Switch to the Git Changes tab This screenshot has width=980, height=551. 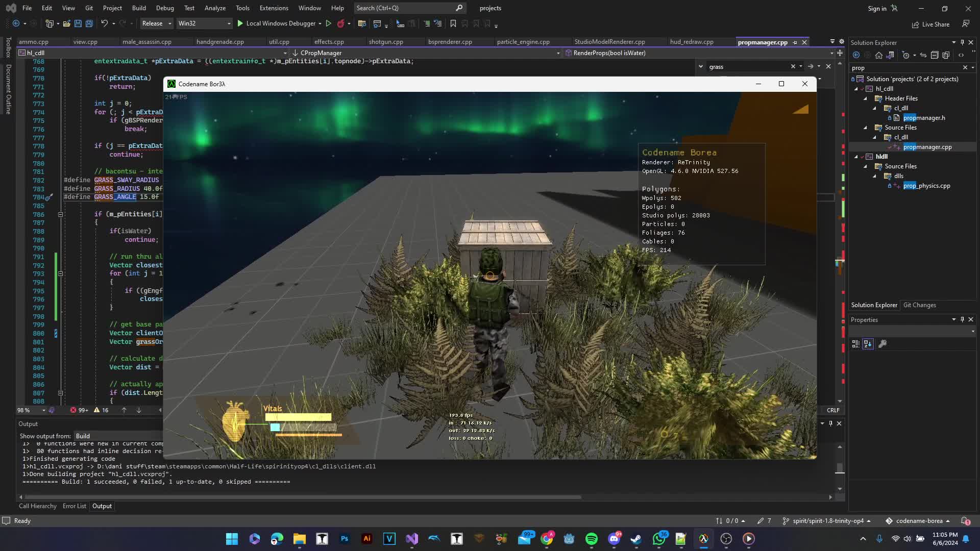point(919,305)
